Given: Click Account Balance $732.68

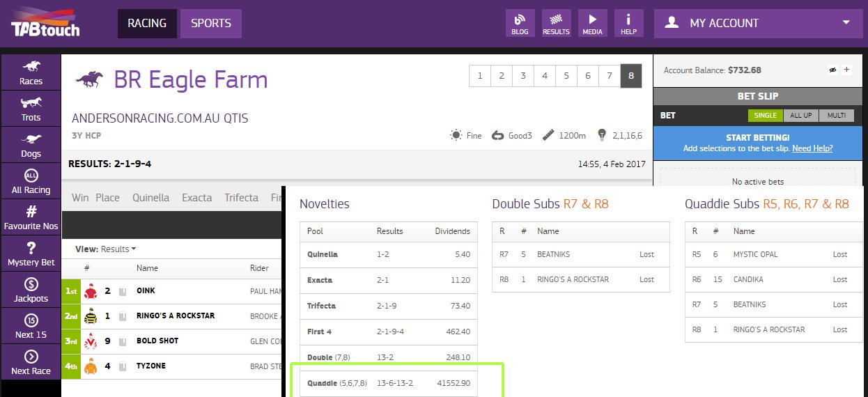Looking at the screenshot, I should point(712,70).
